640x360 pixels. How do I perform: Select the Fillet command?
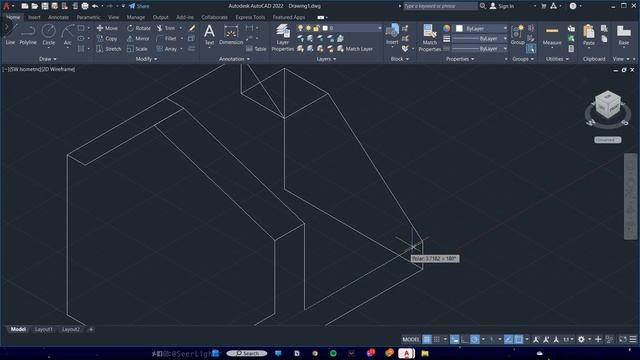point(167,38)
